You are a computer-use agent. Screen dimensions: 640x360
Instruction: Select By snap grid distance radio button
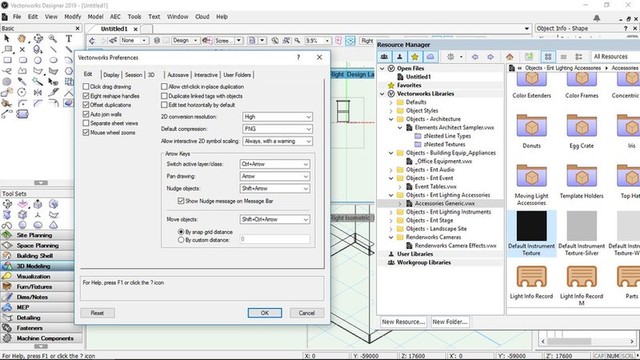pos(181,232)
